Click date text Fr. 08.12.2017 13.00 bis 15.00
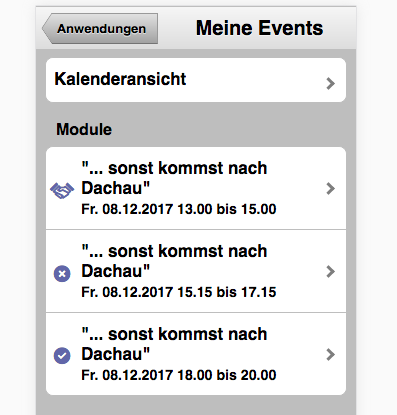The width and height of the screenshot is (397, 415). 179,209
